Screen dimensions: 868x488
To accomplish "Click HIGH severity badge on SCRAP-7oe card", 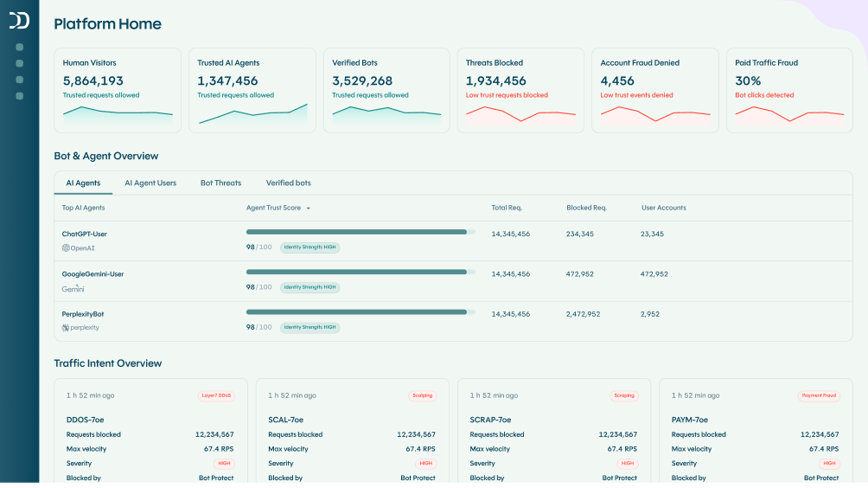I will point(627,463).
